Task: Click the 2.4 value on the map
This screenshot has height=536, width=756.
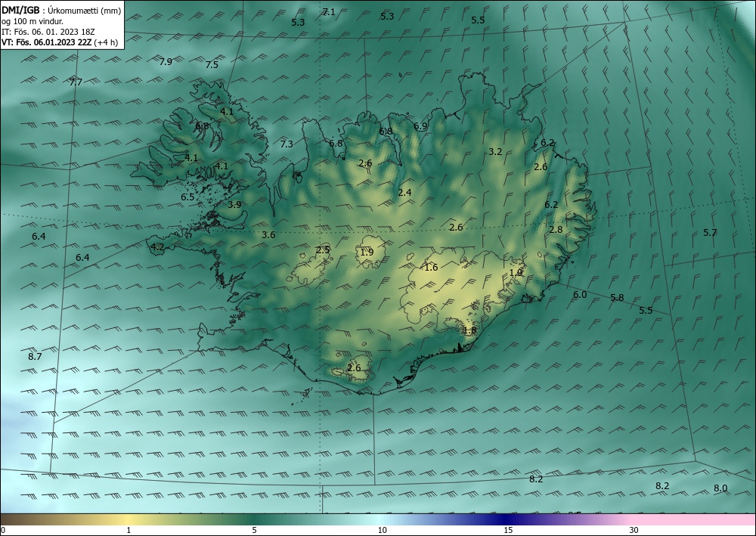Action: [x=404, y=192]
